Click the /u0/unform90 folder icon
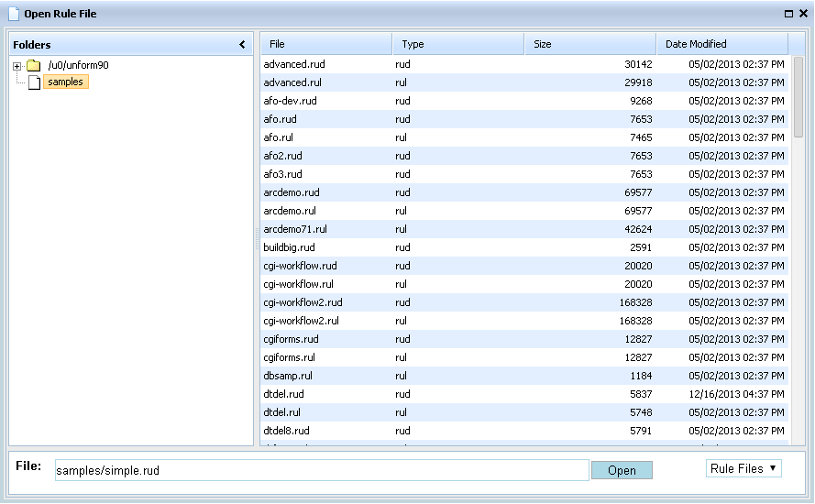815x504 pixels. coord(34,66)
